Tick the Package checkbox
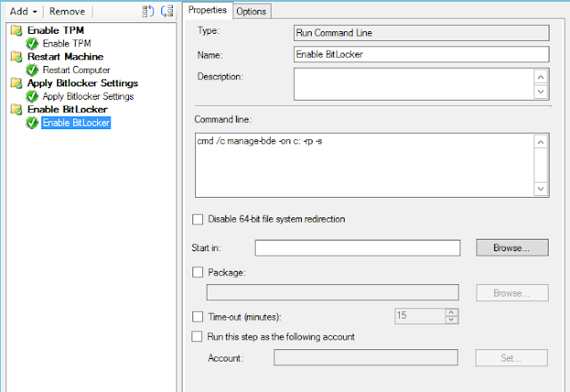 click(198, 272)
